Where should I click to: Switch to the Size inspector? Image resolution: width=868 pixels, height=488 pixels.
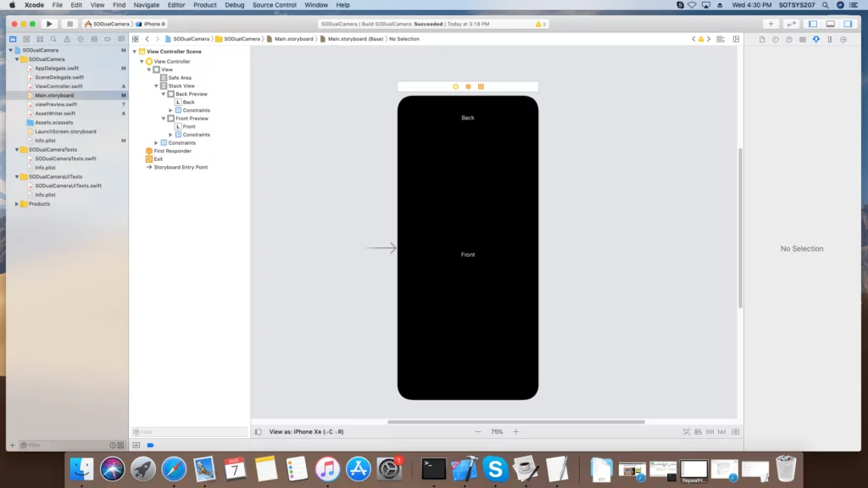pos(830,39)
